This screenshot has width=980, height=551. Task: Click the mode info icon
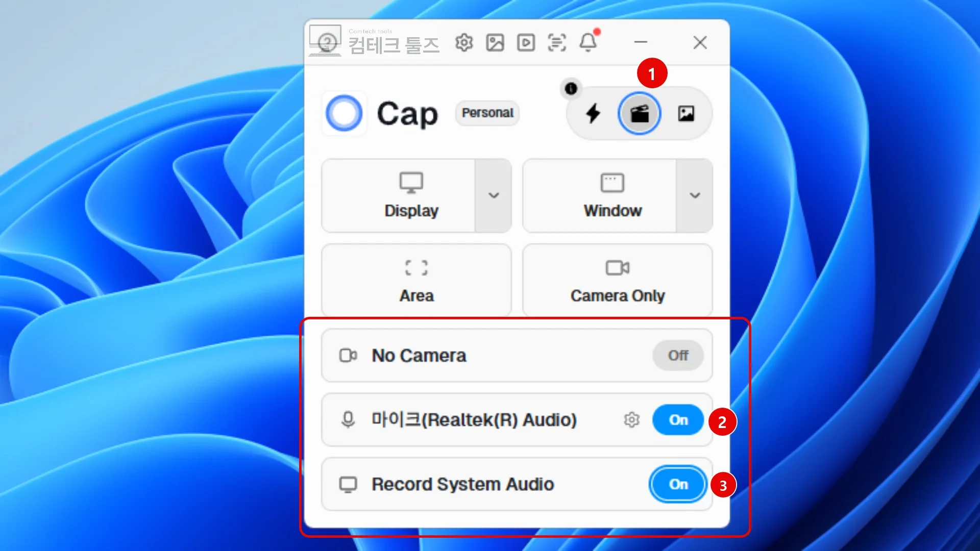pyautogui.click(x=571, y=88)
